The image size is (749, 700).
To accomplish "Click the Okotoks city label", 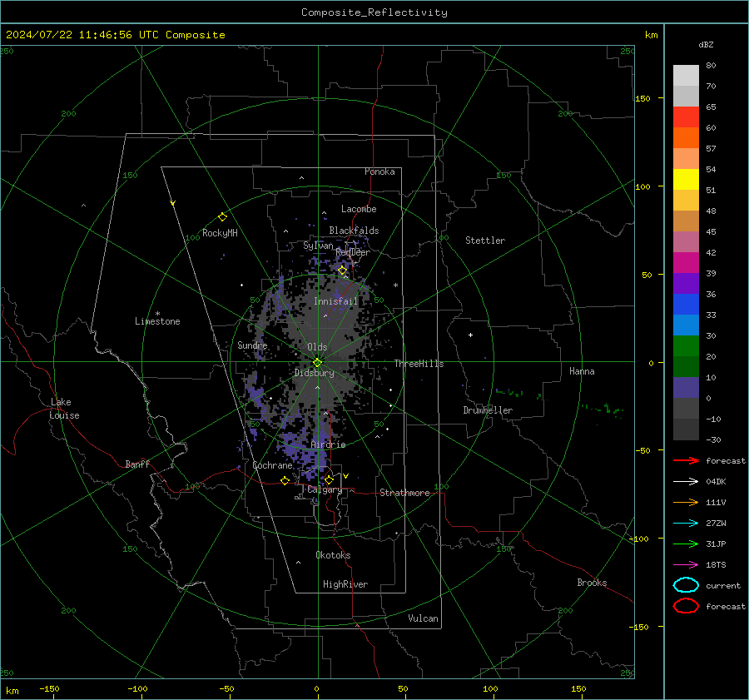I will [333, 555].
